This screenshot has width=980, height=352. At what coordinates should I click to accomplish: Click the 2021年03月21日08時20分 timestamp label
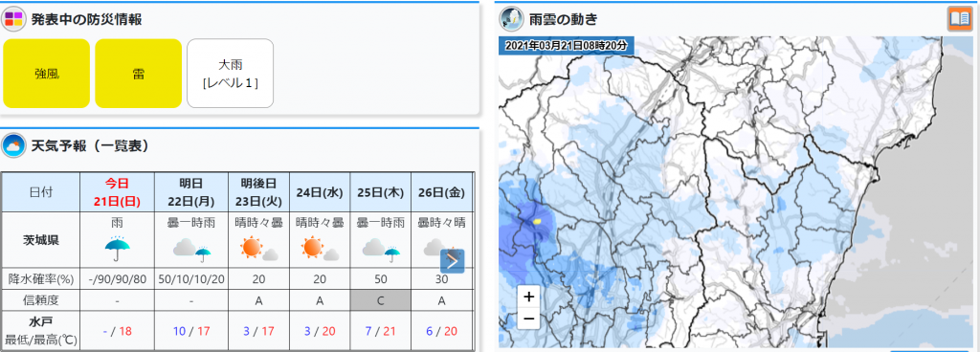click(567, 45)
